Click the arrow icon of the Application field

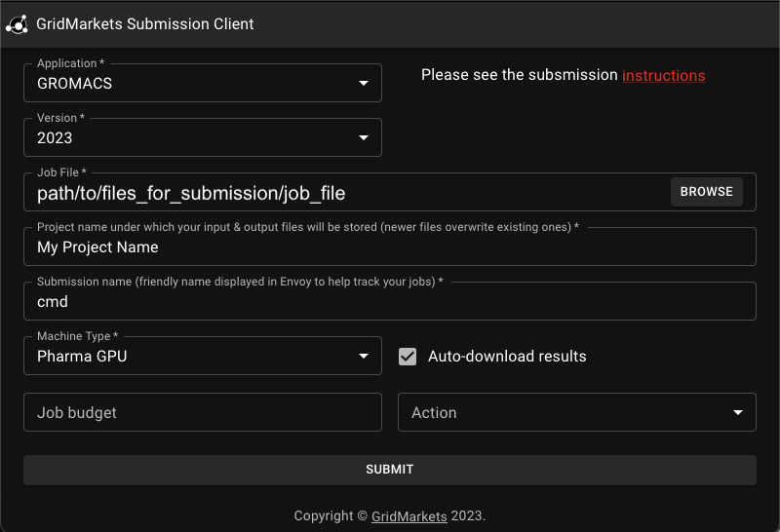(x=364, y=83)
